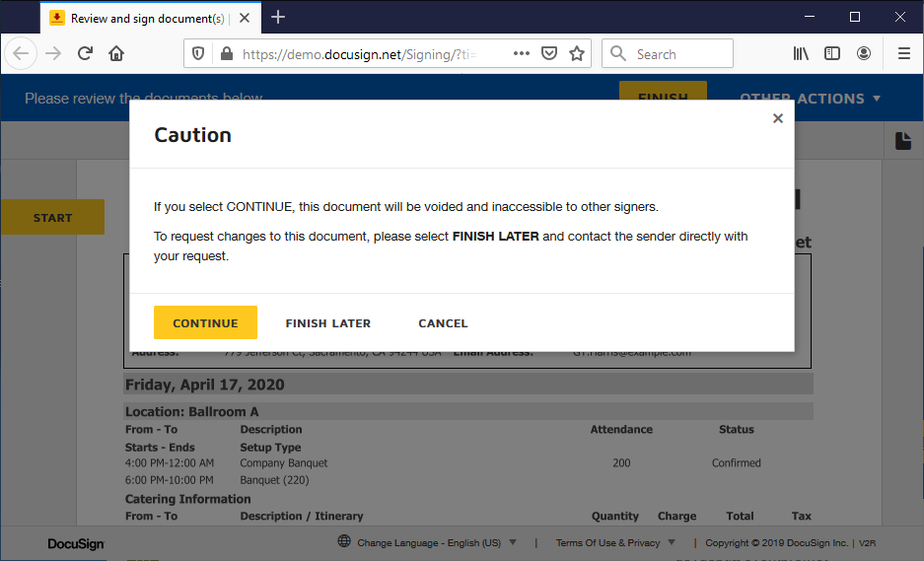Viewport: 924px width, 561px height.
Task: Click the 'Banquet (220)' setup type
Action: [x=274, y=480]
